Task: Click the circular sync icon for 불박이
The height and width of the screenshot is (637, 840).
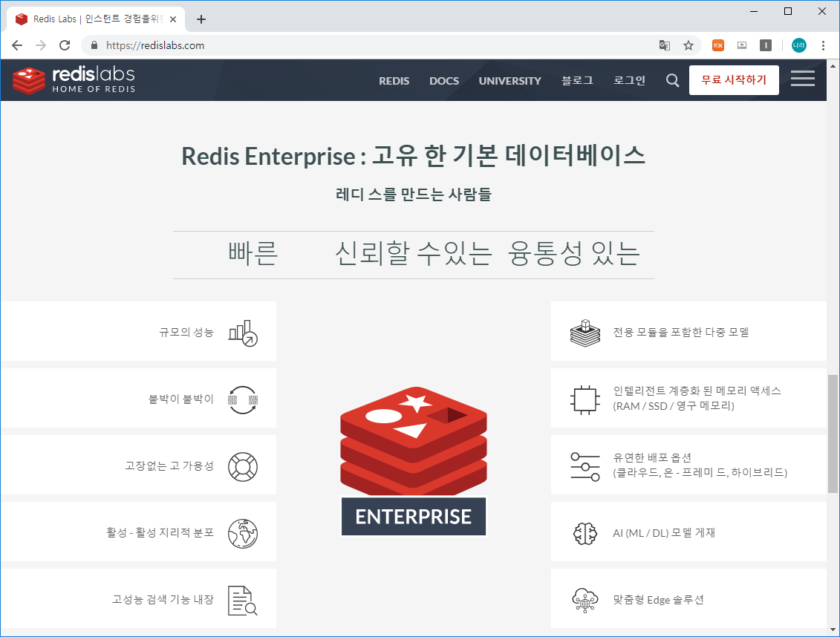Action: [243, 400]
